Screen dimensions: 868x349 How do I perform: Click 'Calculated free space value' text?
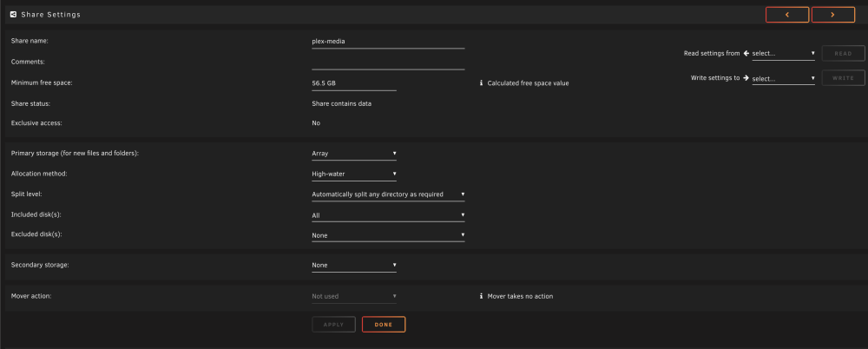pos(528,83)
